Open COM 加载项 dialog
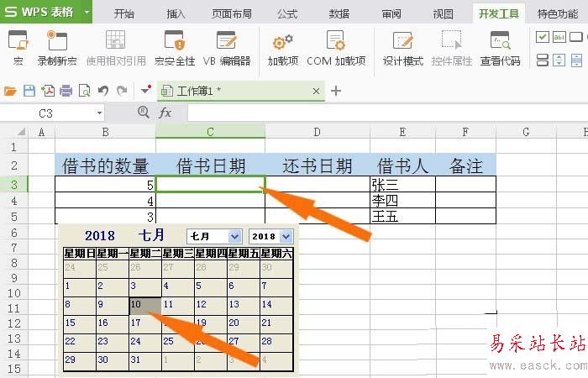The image size is (588, 378). 336,48
